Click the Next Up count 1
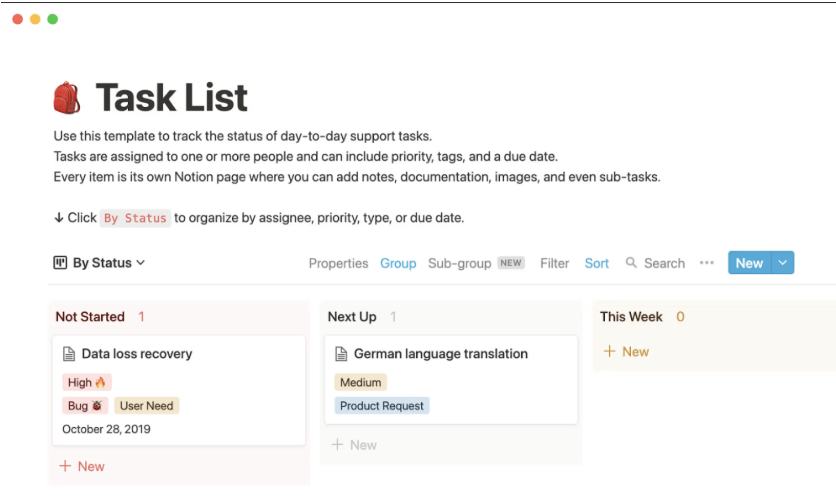 393,317
